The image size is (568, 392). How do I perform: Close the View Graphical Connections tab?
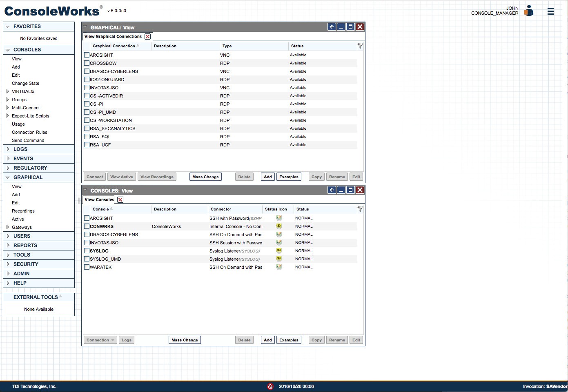click(148, 36)
